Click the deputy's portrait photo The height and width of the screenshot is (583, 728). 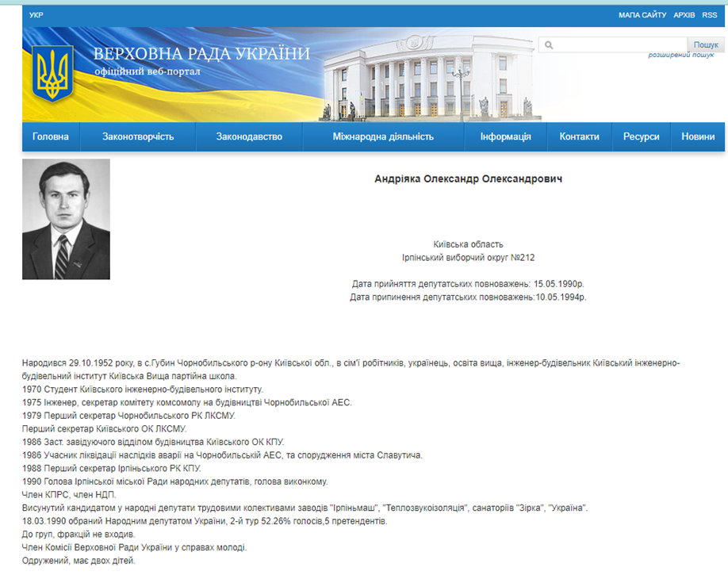pos(66,219)
